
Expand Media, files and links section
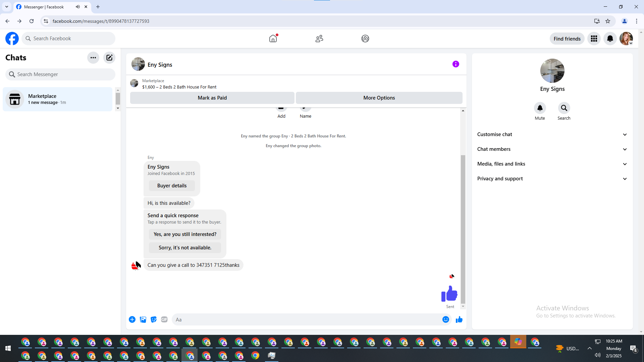coord(552,164)
